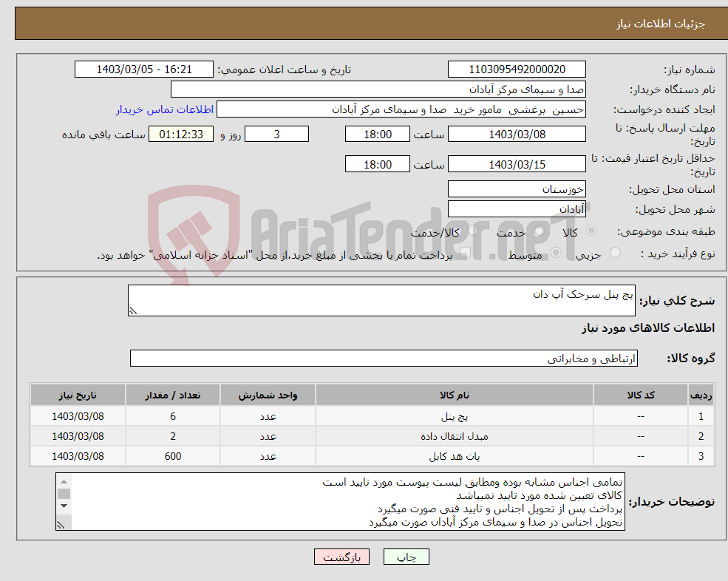The height and width of the screenshot is (581, 728).
Task: Select the جزیی purchase type radio
Action: (x=615, y=253)
